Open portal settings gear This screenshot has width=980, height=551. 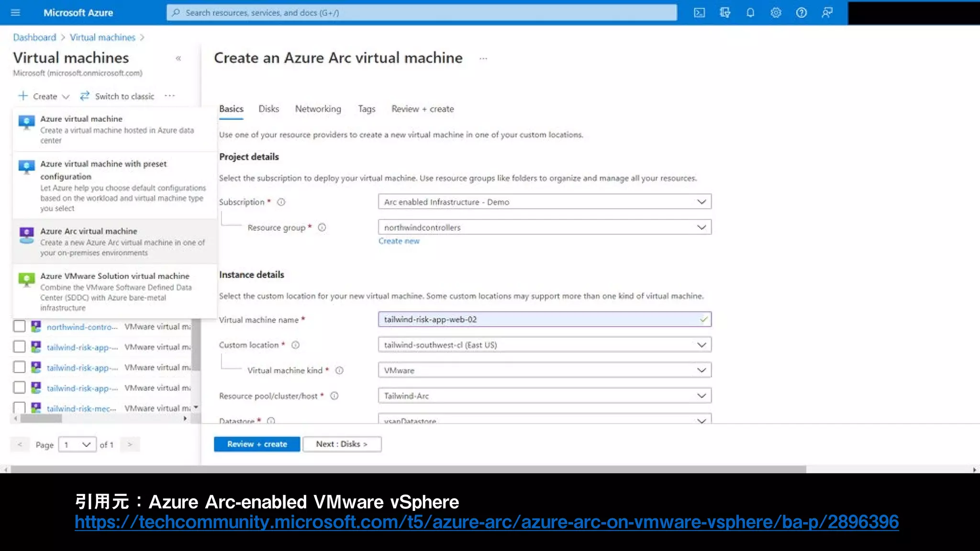[x=776, y=12]
